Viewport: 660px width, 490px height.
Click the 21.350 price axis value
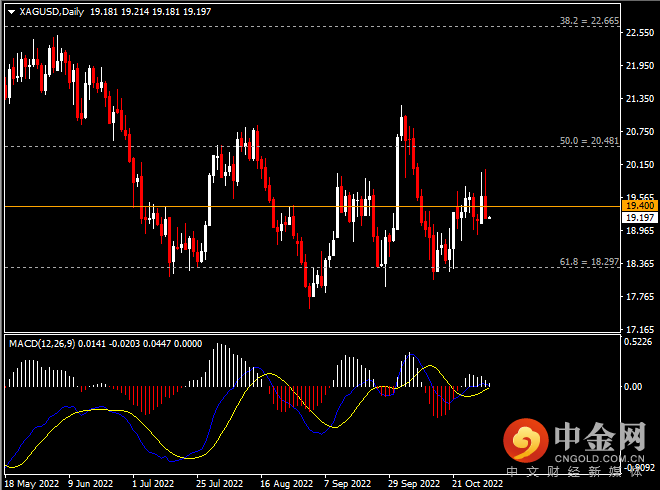point(640,99)
